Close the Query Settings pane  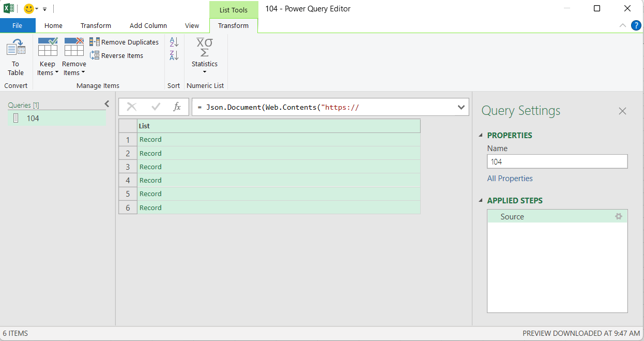(x=622, y=111)
